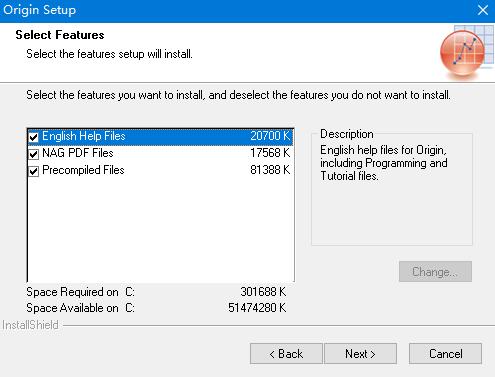The height and width of the screenshot is (377, 495).
Task: Cancel the Origin installation
Action: (445, 354)
